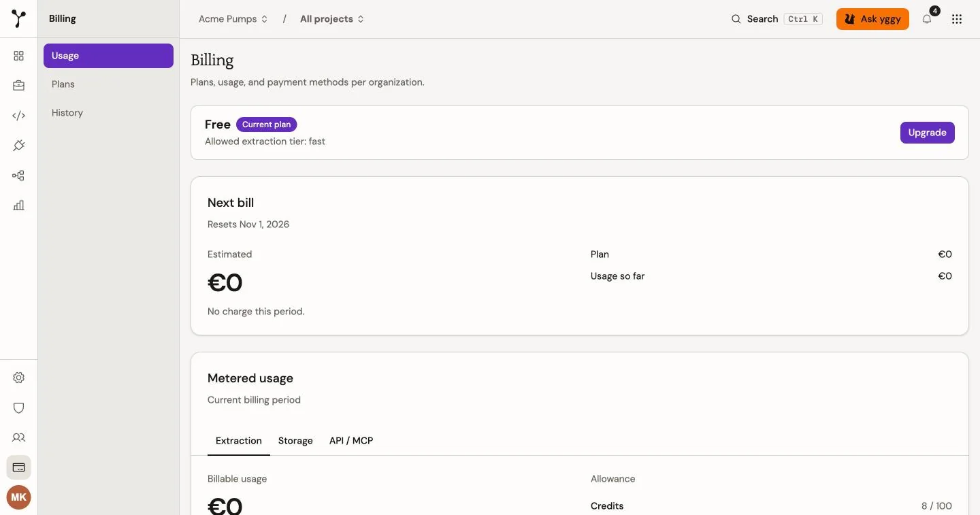The height and width of the screenshot is (515, 980).
Task: Open the apps grid launcher icon
Action: 957,19
